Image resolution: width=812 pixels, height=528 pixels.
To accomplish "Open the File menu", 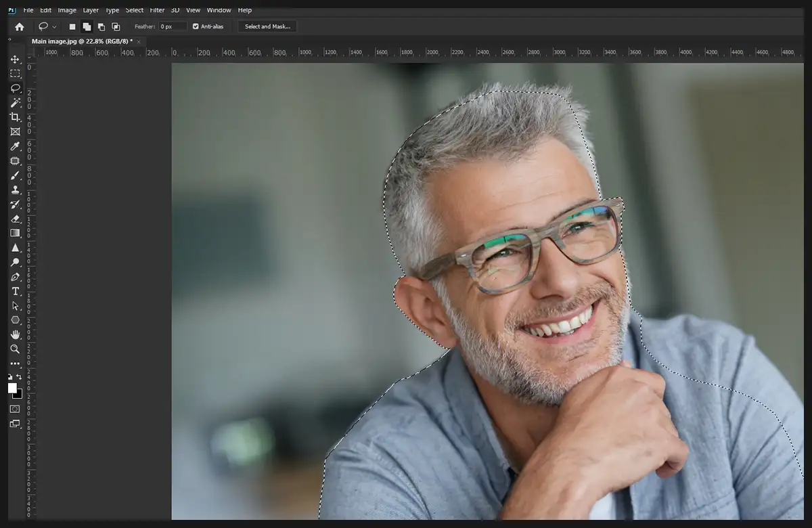I will tap(28, 10).
